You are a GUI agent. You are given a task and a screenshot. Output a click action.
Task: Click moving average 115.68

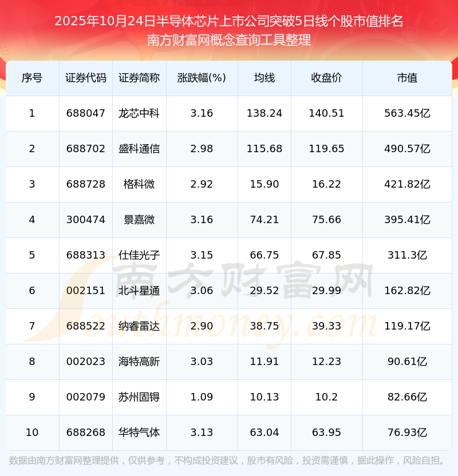click(x=264, y=149)
